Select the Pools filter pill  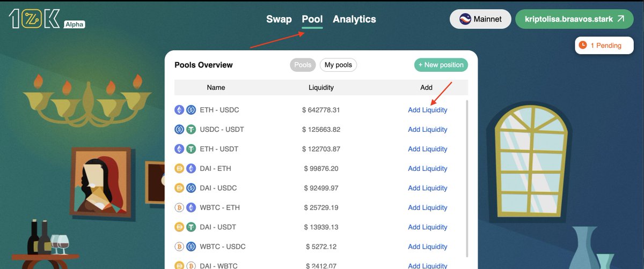pyautogui.click(x=303, y=65)
